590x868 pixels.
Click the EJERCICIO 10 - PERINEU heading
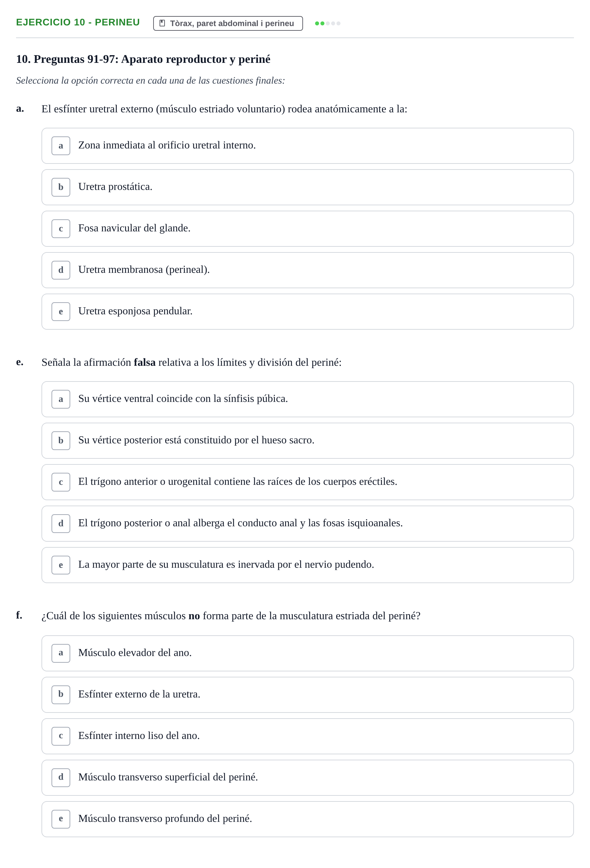[x=78, y=22]
